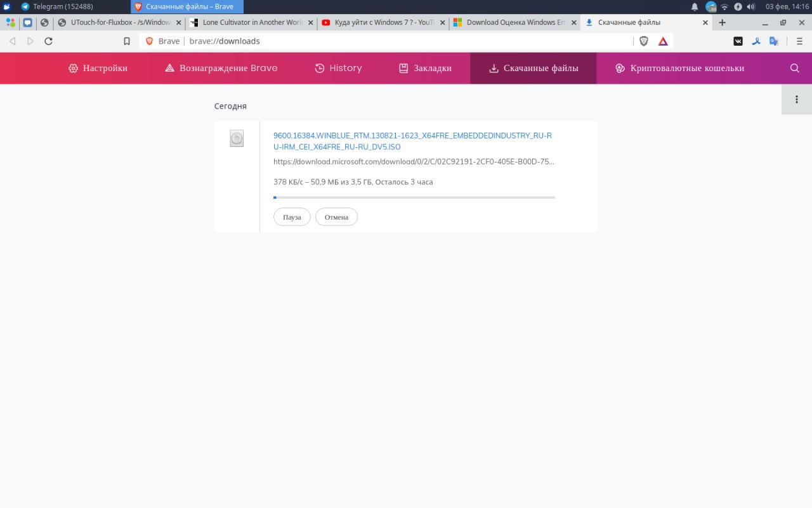
Task: Click the download.microsoft.com source URL
Action: pyautogui.click(x=414, y=161)
